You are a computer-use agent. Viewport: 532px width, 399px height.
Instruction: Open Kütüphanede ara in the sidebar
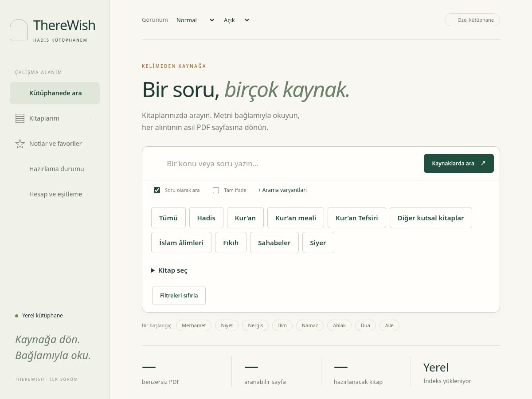tap(55, 93)
